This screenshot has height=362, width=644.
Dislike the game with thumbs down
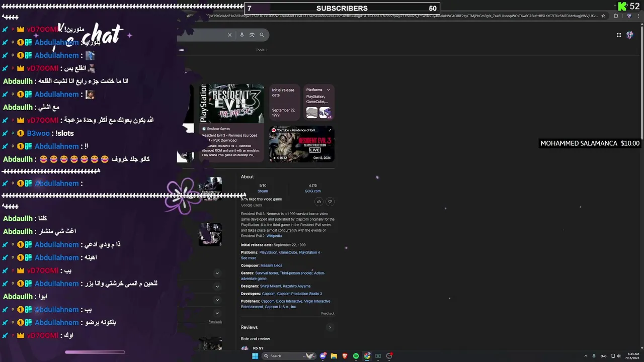[x=330, y=202]
